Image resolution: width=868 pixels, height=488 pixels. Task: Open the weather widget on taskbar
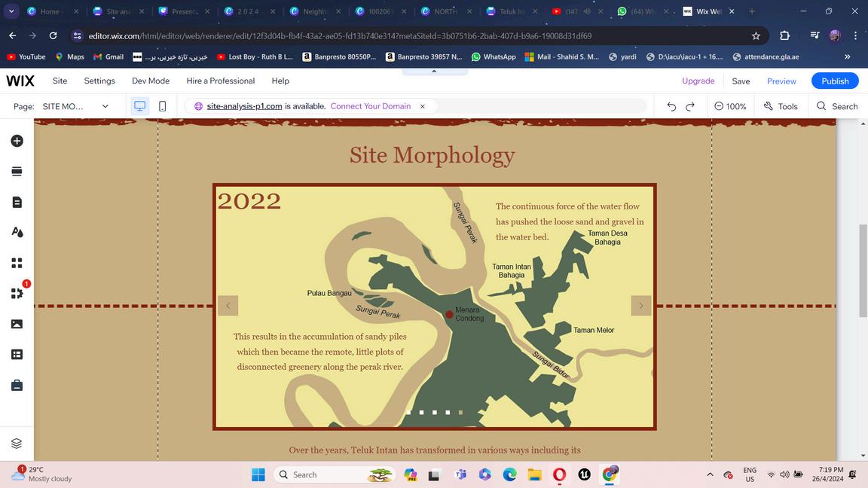tap(42, 474)
